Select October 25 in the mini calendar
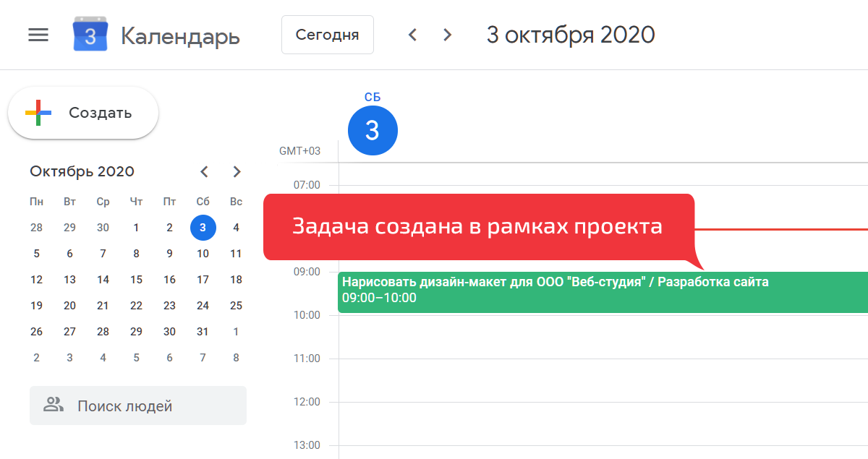This screenshot has height=459, width=868. (x=236, y=306)
